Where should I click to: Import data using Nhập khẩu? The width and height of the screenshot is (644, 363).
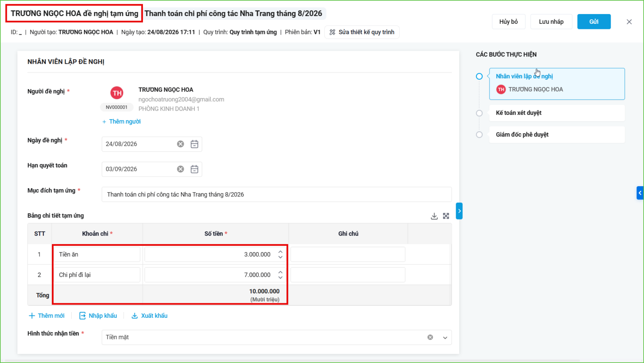coord(98,316)
